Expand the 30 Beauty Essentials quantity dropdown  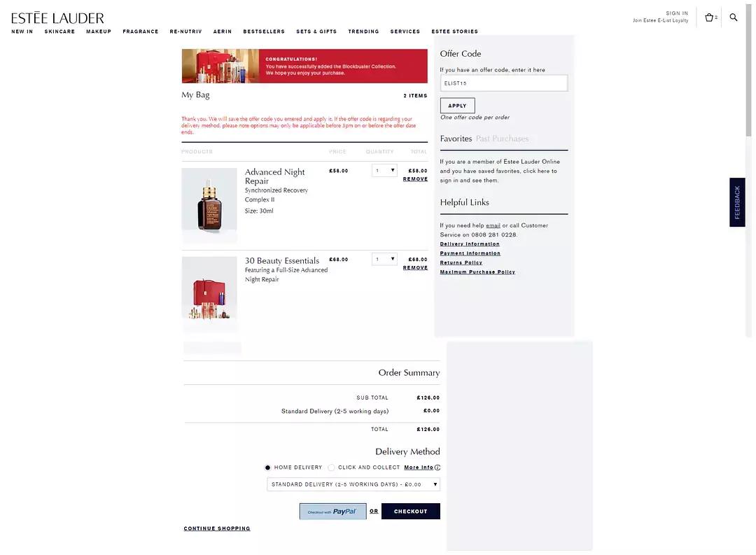[384, 259]
